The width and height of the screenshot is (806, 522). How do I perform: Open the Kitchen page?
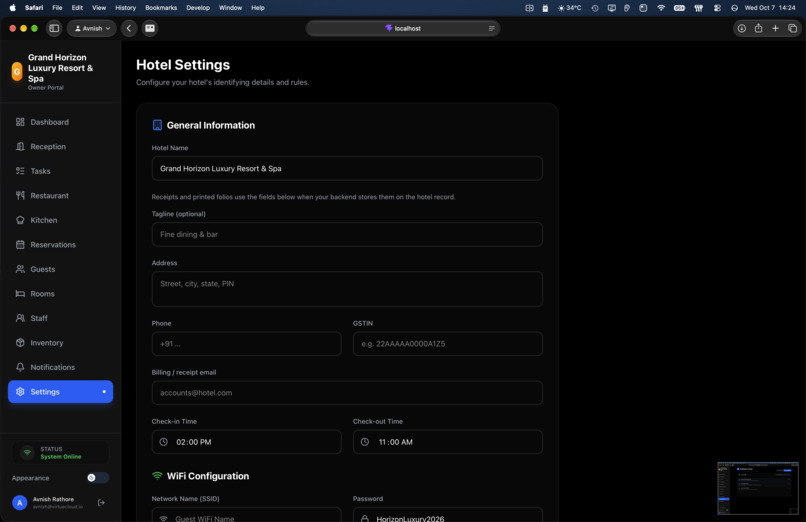coord(60,220)
